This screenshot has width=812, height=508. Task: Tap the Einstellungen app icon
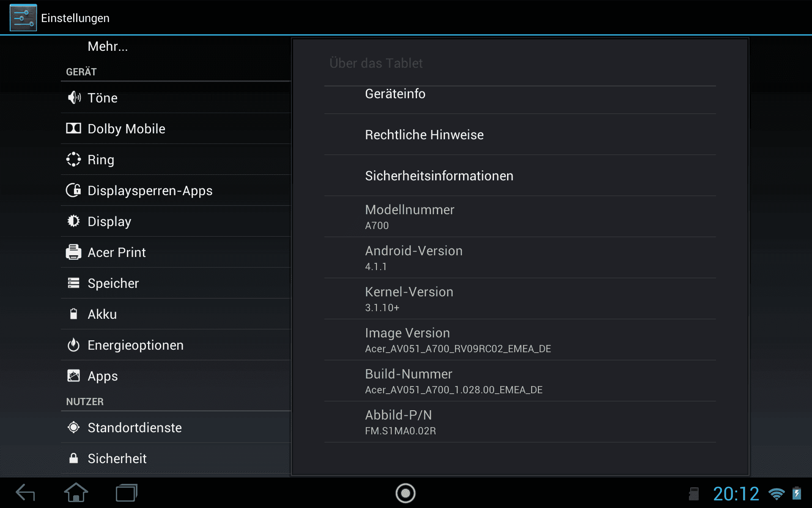coord(23,18)
